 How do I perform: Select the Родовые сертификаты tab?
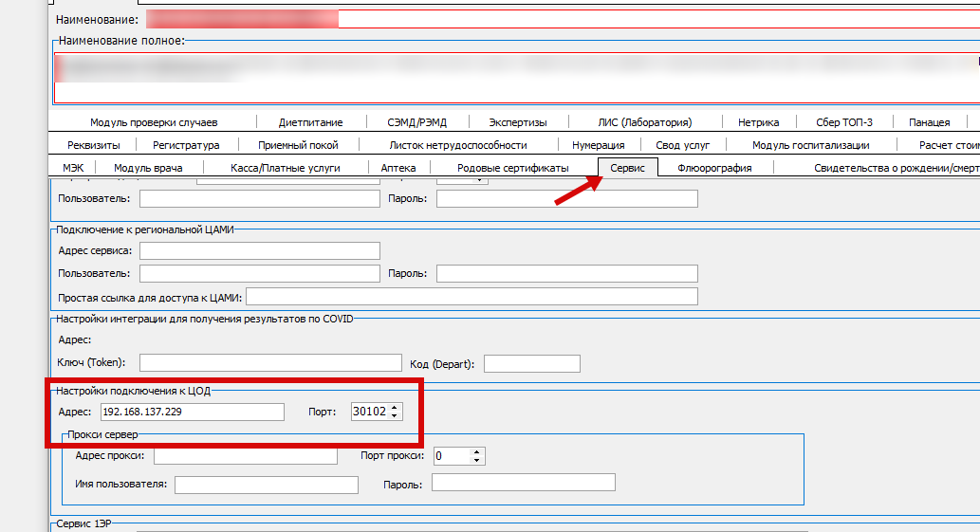coord(512,168)
